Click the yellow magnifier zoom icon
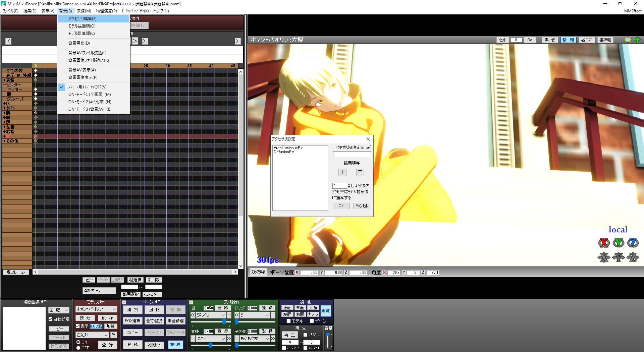Viewport: 644px width, 352px height. tap(628, 40)
